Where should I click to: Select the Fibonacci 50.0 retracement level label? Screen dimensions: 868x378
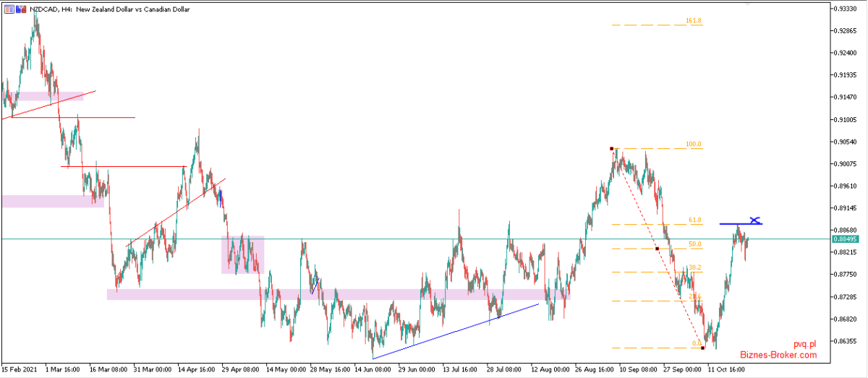(694, 244)
